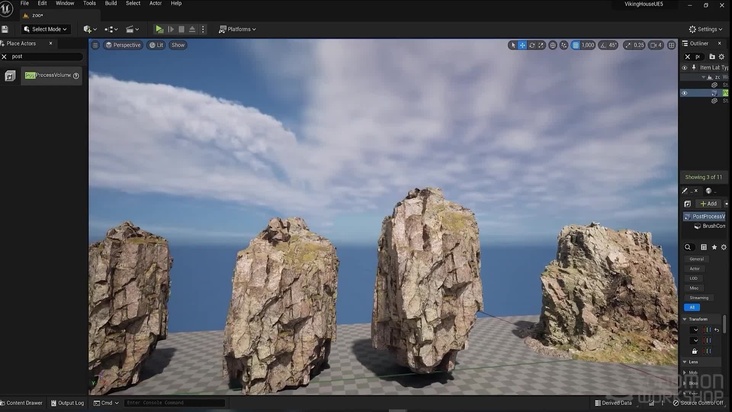Screen dimensions: 732x412
Task: Open the Settings dropdown
Action: [705, 29]
